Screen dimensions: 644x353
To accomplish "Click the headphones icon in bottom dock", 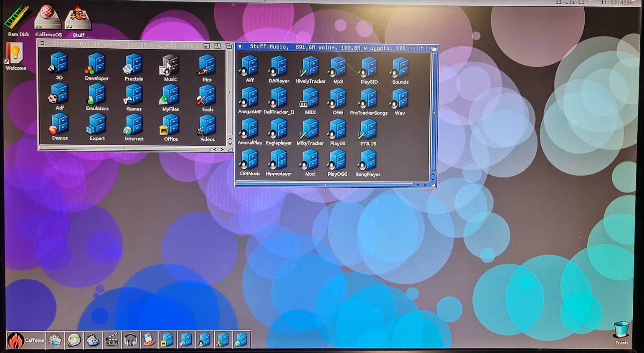I will (130, 340).
